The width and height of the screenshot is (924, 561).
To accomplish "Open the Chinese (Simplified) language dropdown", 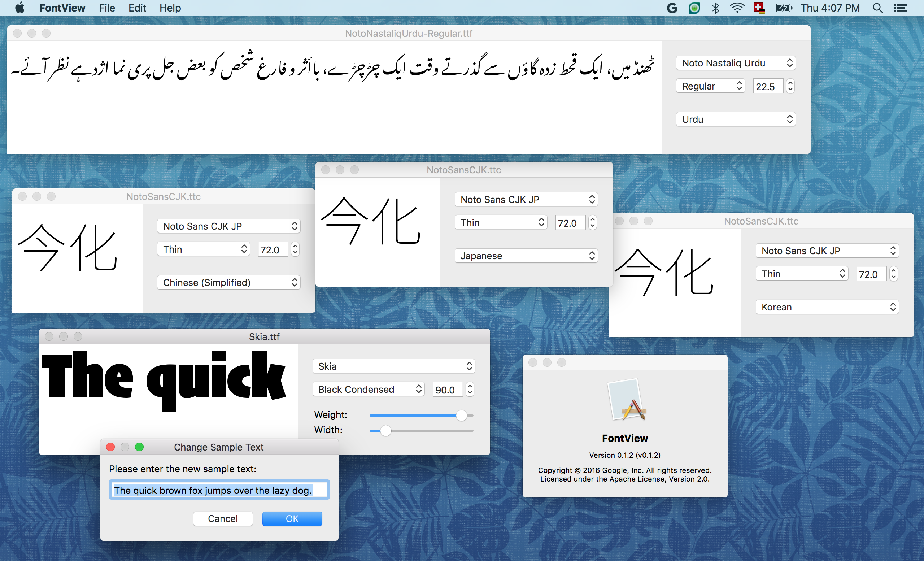I will (x=229, y=282).
